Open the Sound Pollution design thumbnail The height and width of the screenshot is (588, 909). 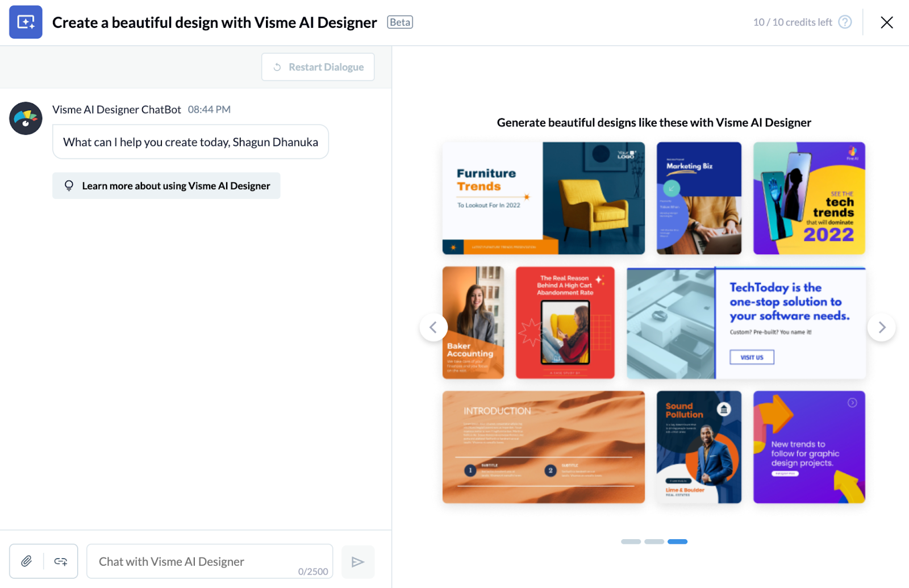click(699, 447)
